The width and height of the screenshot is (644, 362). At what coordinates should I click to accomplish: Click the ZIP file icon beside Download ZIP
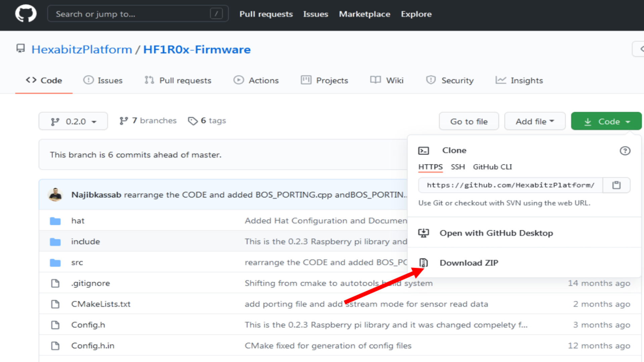[424, 263]
